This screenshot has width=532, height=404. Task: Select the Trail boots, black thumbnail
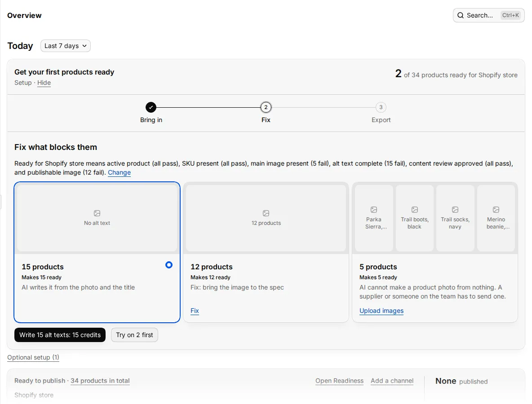415,218
